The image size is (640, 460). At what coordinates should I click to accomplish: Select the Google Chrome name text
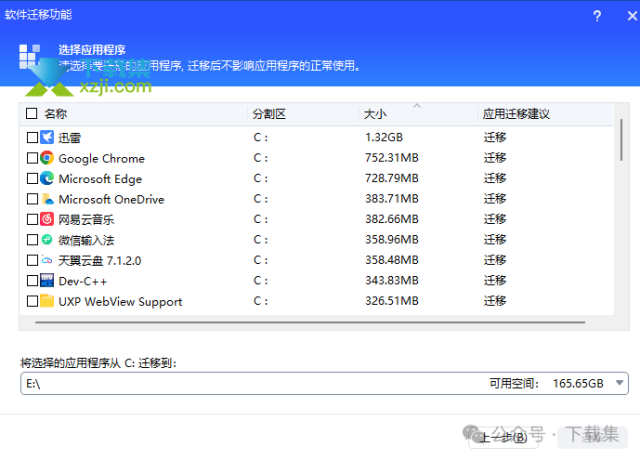[x=102, y=158]
